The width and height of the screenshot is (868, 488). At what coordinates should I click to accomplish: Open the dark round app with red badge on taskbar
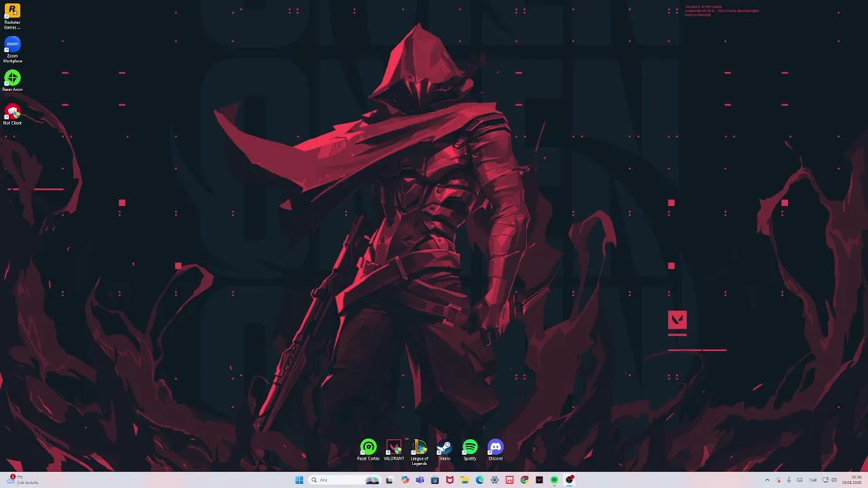tap(570, 480)
